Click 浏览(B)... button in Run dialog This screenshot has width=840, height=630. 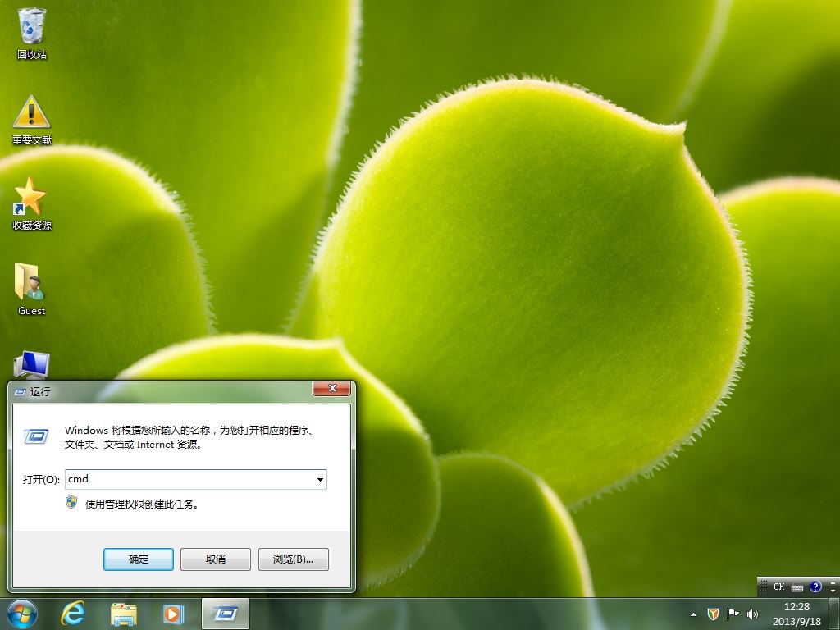293,559
